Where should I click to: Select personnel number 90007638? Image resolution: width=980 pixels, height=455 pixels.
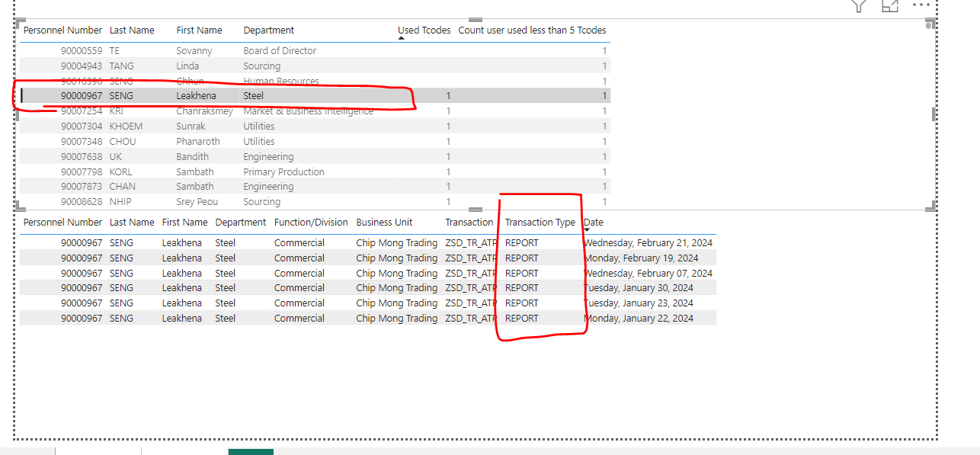tap(82, 157)
